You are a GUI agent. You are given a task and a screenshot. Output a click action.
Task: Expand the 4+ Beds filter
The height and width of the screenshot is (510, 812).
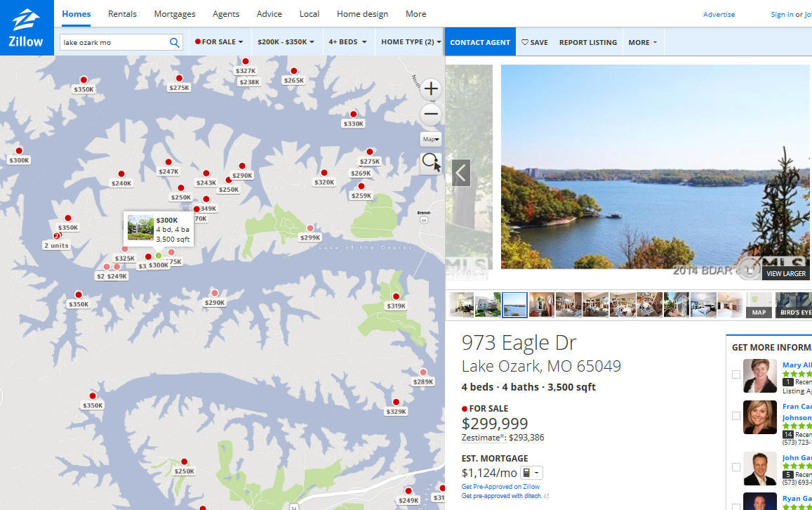point(347,42)
